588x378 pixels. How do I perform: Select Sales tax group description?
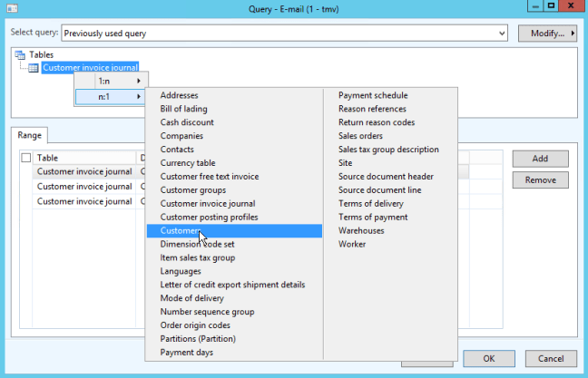(388, 149)
